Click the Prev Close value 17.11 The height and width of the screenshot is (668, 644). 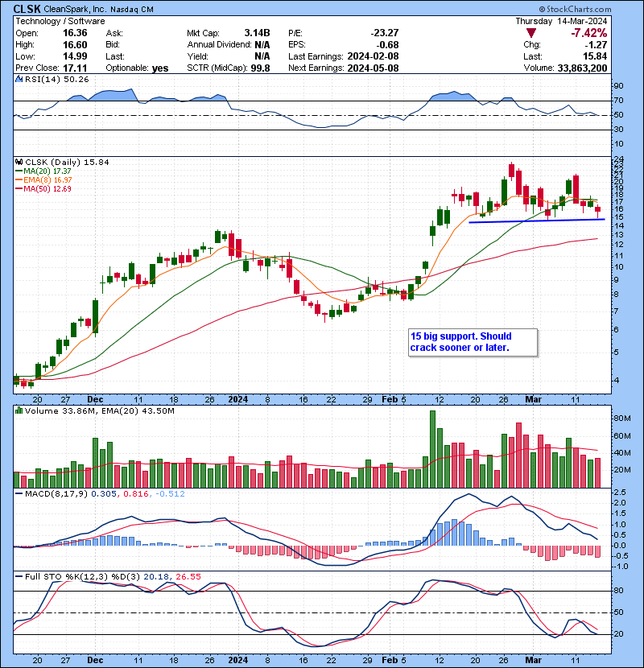click(75, 68)
